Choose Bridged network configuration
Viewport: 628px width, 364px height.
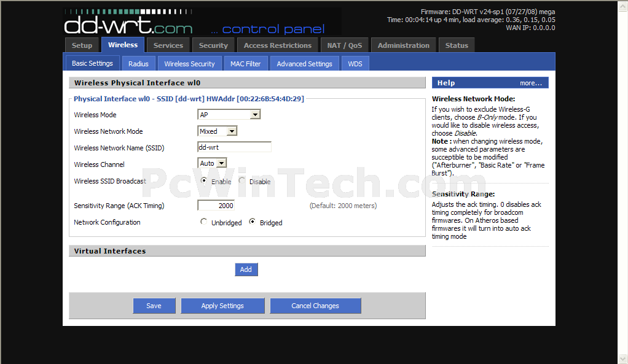click(253, 222)
